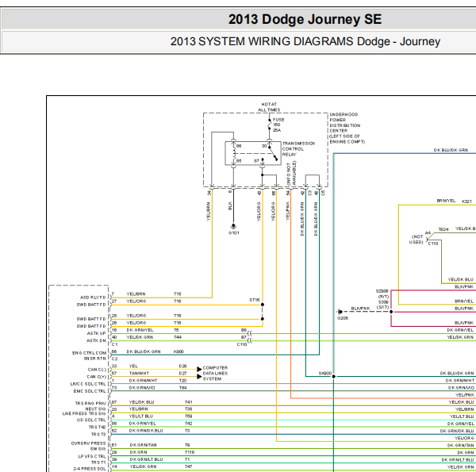
Task: Click the 'ASD RLY FD' pin label
Action: tap(93, 297)
